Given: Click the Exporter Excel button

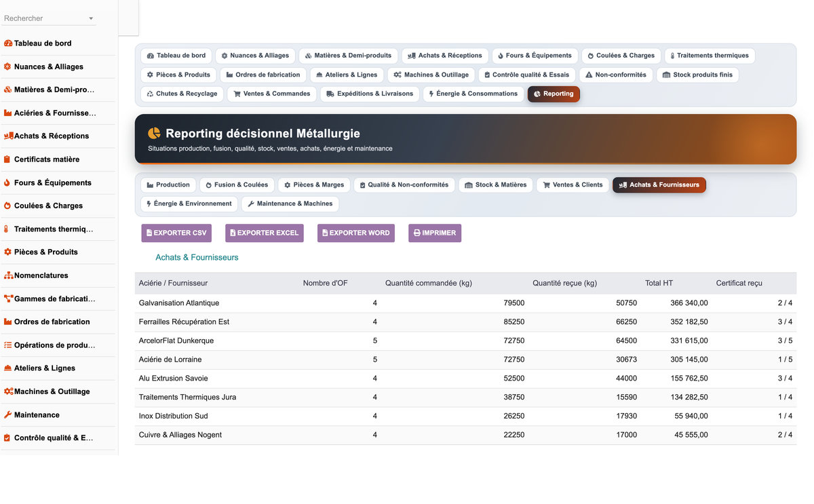Looking at the screenshot, I should 265,233.
